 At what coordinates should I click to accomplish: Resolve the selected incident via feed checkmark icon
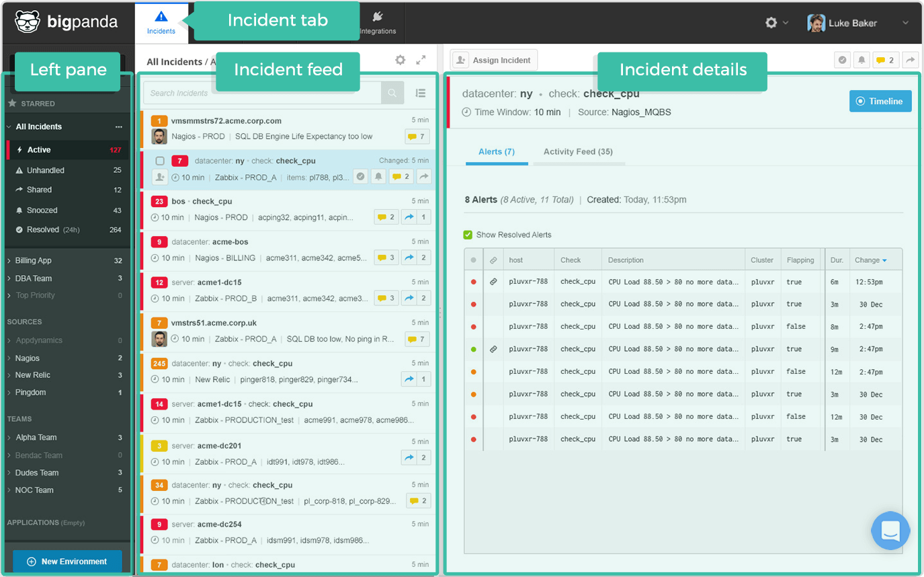tap(360, 177)
